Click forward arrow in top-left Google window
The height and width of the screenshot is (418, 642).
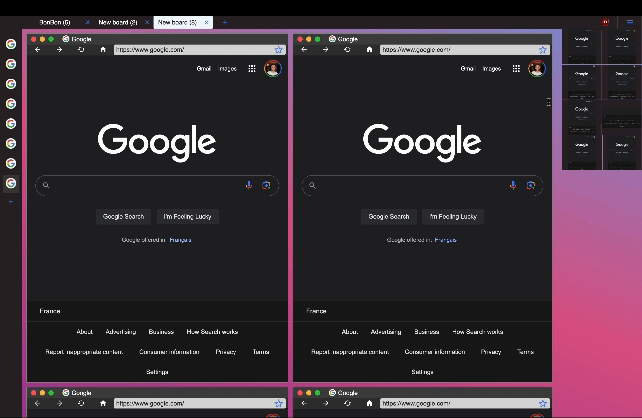point(59,50)
